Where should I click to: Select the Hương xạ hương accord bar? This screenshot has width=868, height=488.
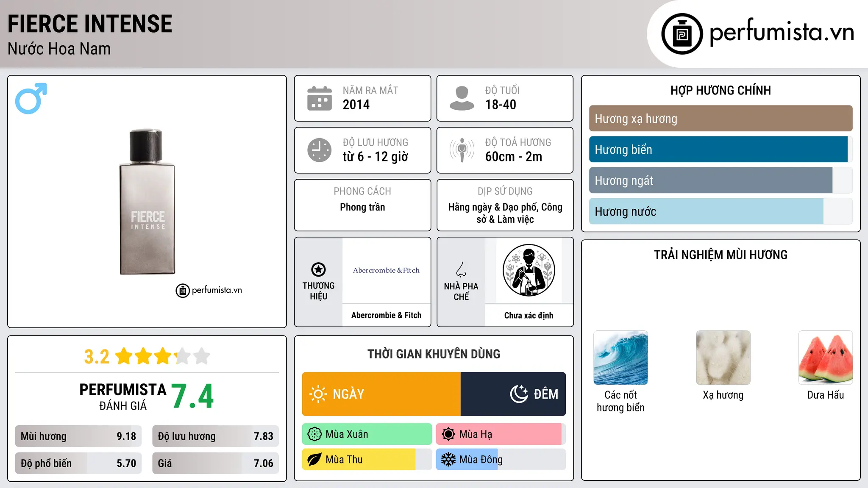click(721, 119)
